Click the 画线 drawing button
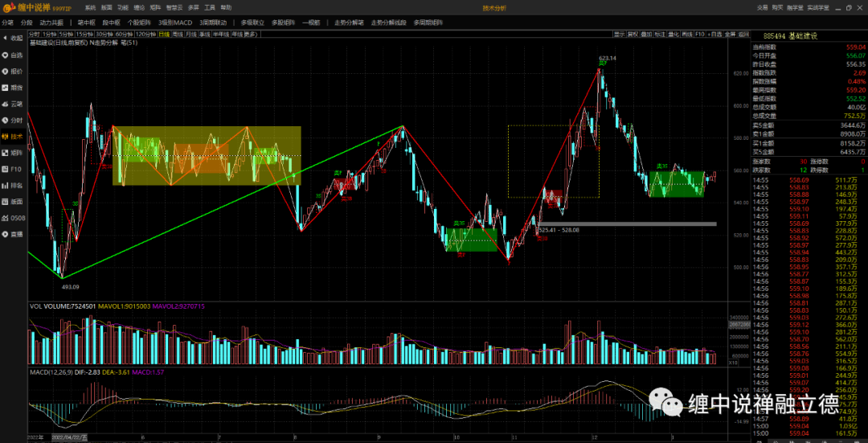Image resolution: width=868 pixels, height=443 pixels. coord(687,35)
